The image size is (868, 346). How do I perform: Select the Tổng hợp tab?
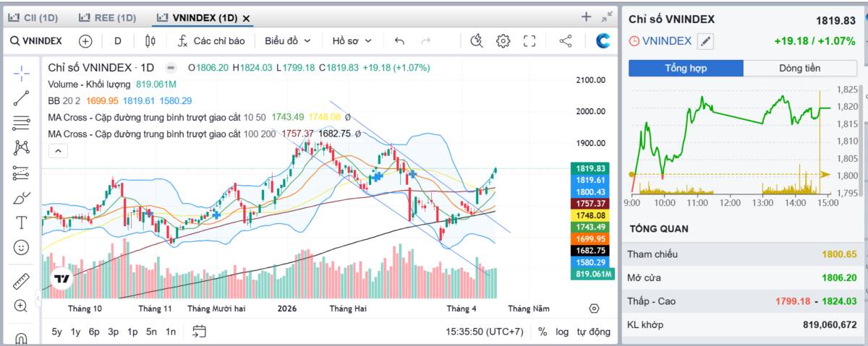tap(686, 68)
